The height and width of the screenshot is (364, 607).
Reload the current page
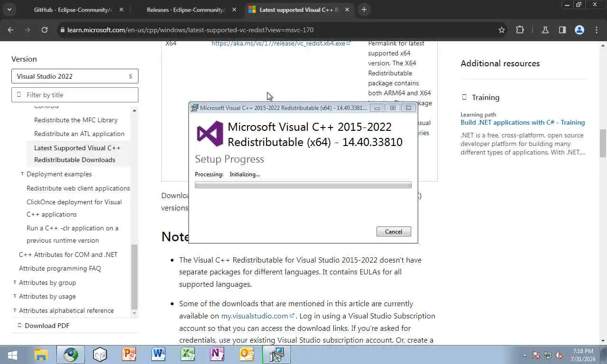point(45,30)
